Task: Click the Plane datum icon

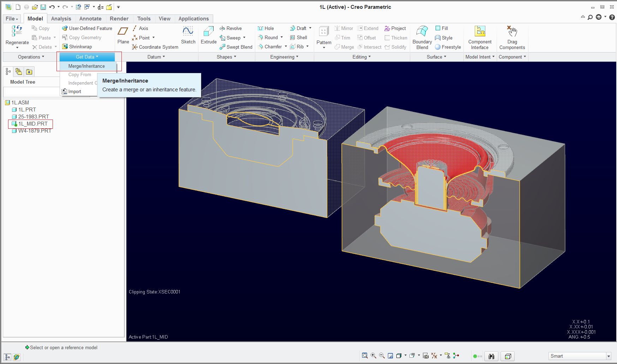Action: 123,31
